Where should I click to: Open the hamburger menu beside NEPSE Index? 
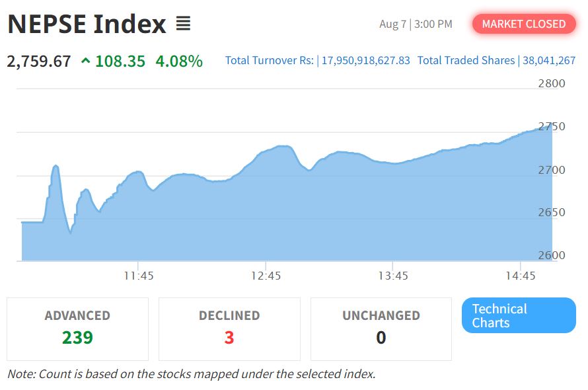pyautogui.click(x=184, y=23)
